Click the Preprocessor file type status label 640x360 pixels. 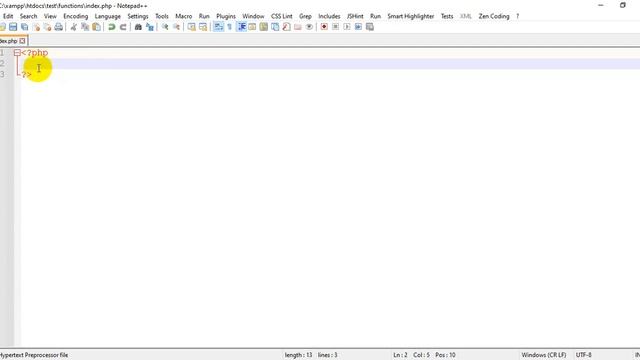34,355
